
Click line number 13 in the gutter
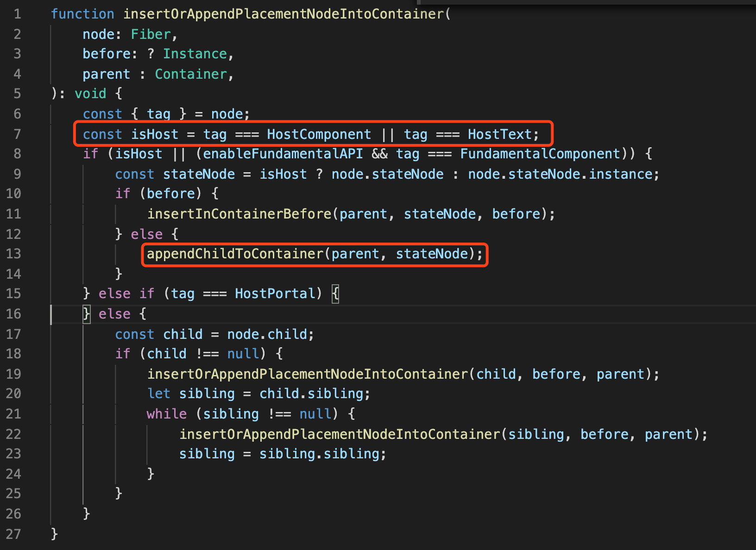(x=13, y=254)
